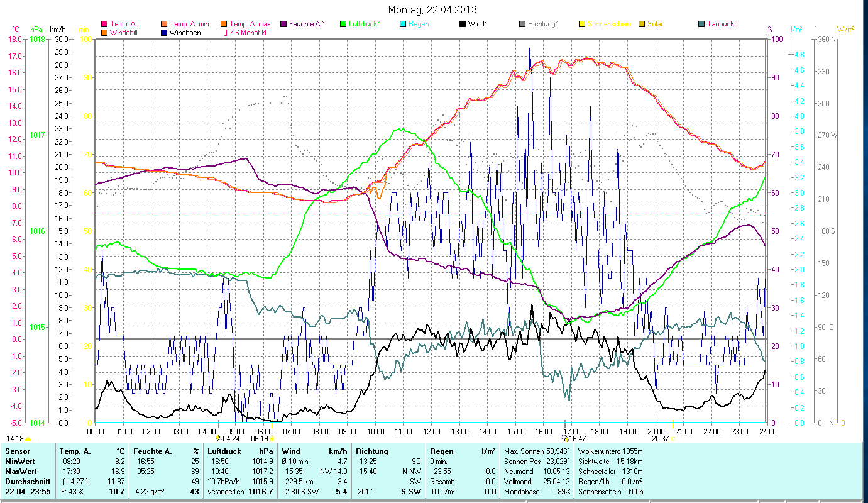The image size is (868, 503).
Task: Click the green Luftdruck* legend swatch
Action: [343, 24]
